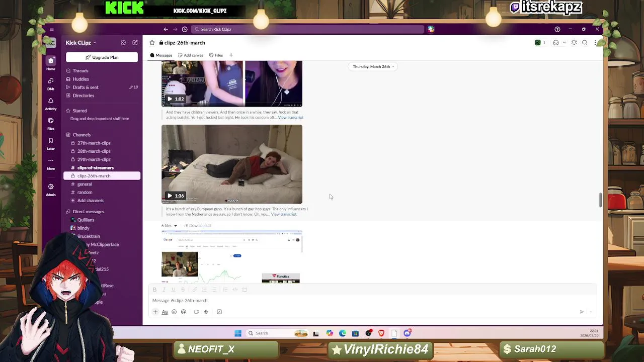Screen dimensions: 644x362
Task: Open Slack help question mark icon
Action: (x=557, y=29)
